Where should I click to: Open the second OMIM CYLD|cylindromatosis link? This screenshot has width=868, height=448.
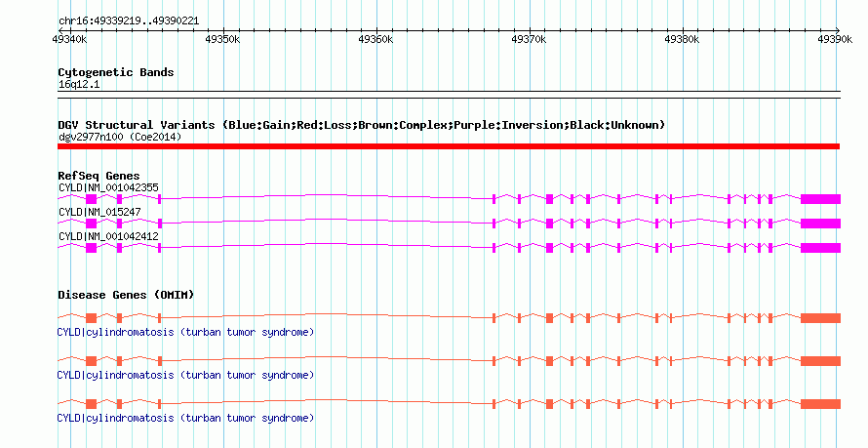coord(185,375)
